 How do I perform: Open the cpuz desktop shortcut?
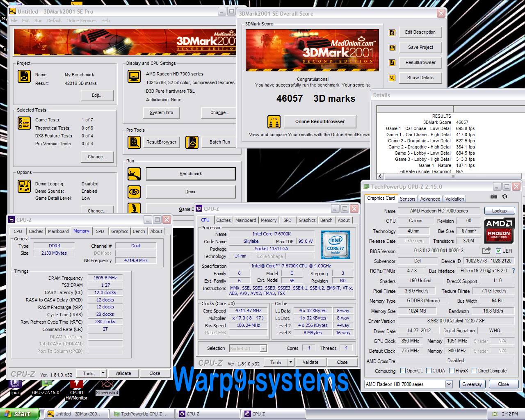point(15,388)
